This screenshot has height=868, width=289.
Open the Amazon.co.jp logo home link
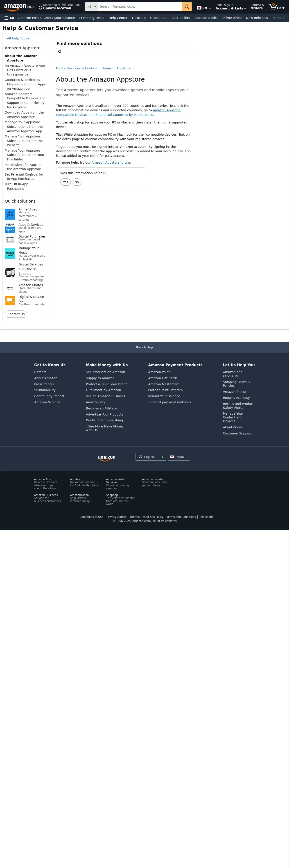(19, 7)
